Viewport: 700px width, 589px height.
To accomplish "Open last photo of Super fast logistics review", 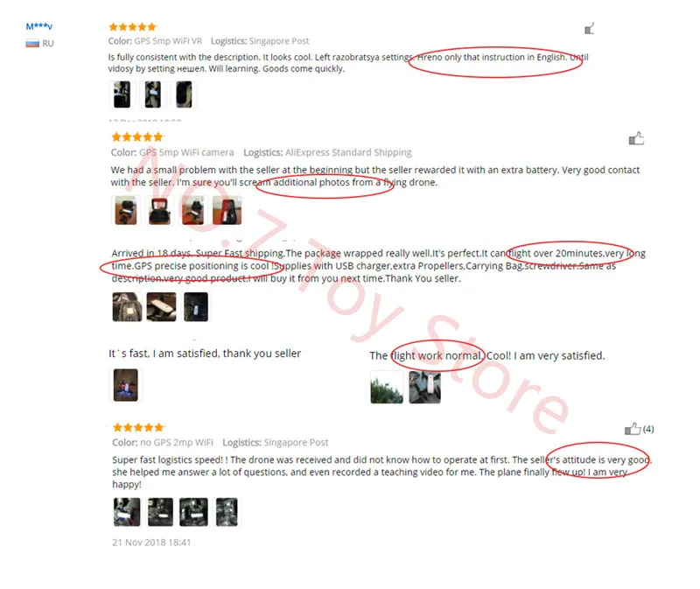I will coord(227,512).
